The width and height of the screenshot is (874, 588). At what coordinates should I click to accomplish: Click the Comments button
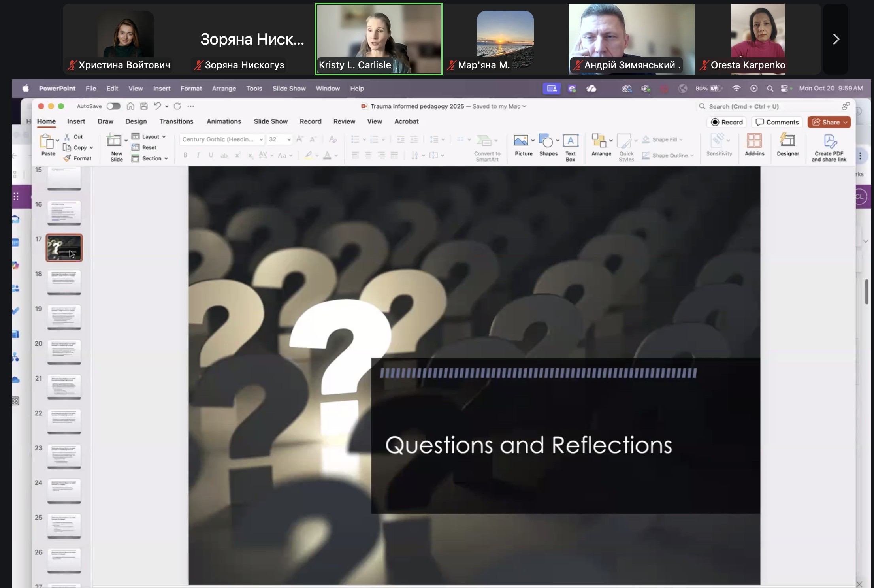pyautogui.click(x=777, y=122)
